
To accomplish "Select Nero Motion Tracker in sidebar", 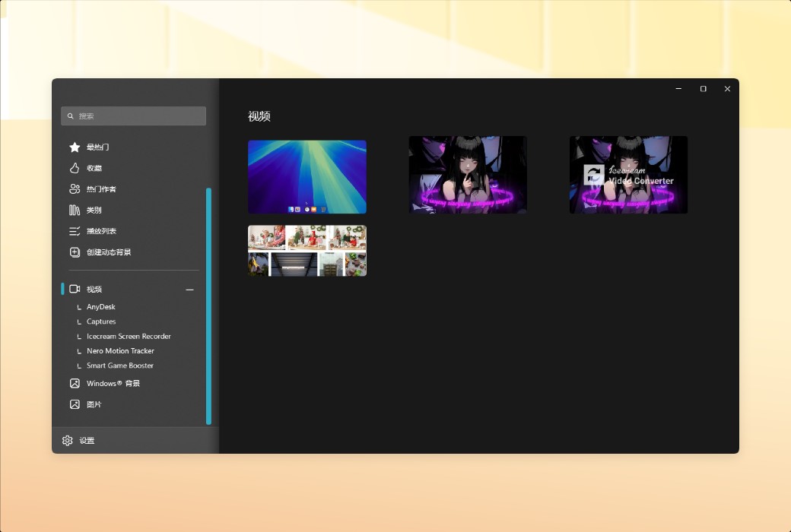I will coord(122,350).
